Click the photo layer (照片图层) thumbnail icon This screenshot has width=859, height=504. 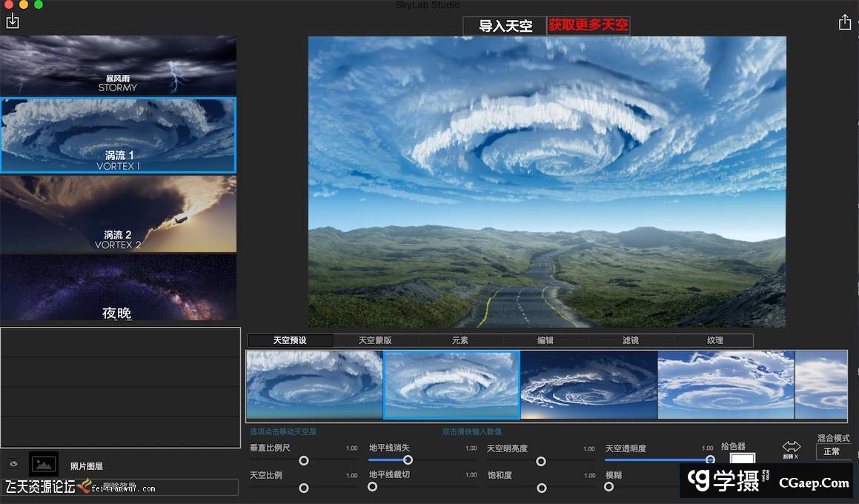click(42, 464)
